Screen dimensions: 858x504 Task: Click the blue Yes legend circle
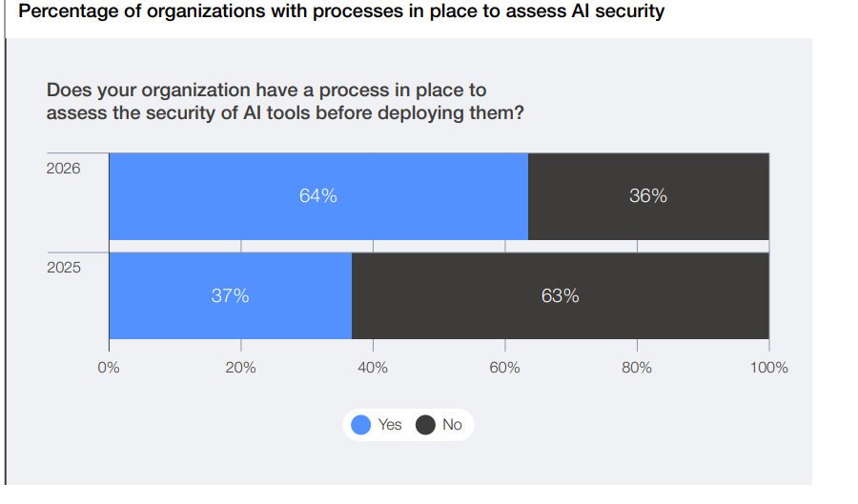click(x=361, y=425)
